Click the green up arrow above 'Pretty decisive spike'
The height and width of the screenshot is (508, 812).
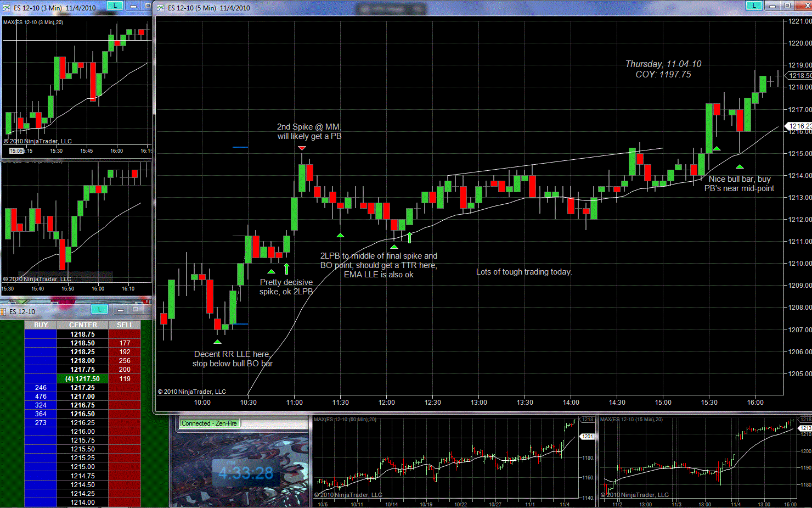pyautogui.click(x=286, y=269)
